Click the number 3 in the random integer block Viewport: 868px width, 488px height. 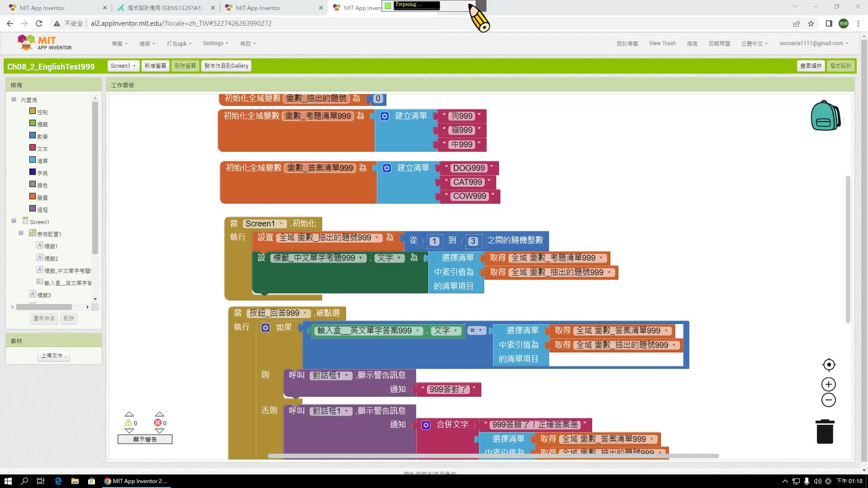(x=473, y=241)
